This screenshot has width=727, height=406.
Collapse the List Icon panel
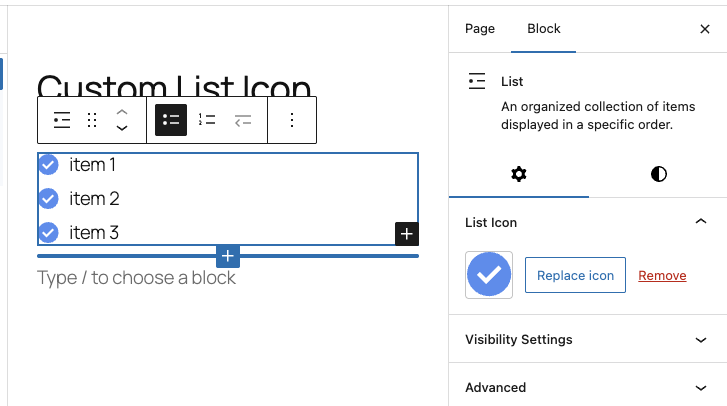[701, 222]
